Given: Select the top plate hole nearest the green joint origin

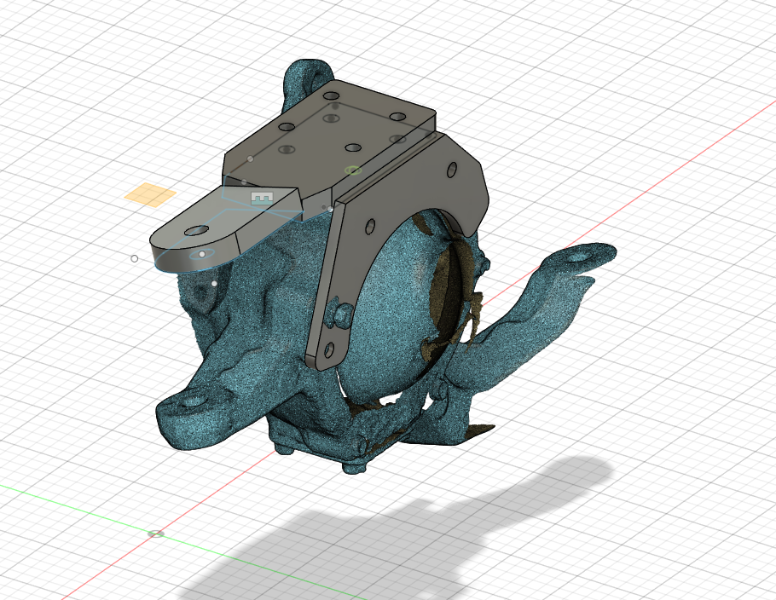Looking at the screenshot, I should point(353,148).
